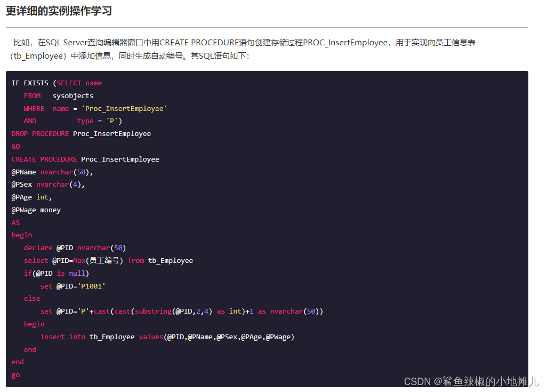This screenshot has height=392, width=547.
Task: Click the line 'CREATE PROCEDURE Proc_InsertEmployee'
Action: (85, 159)
